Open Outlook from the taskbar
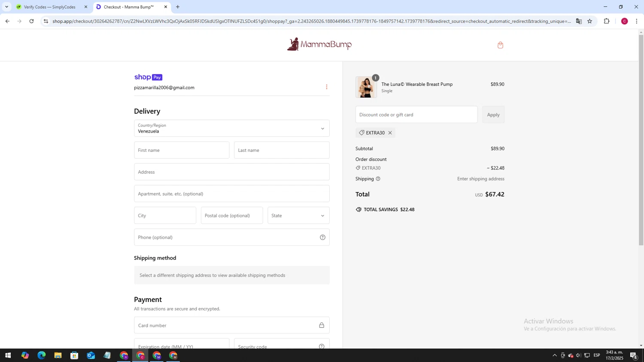 91,355
